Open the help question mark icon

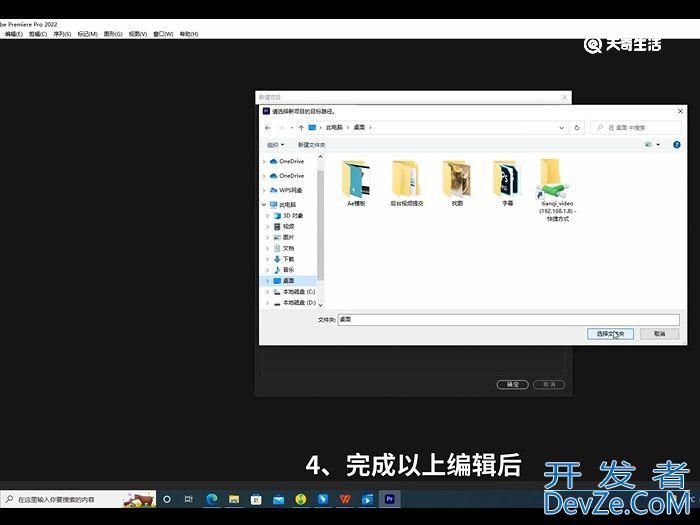(x=676, y=145)
